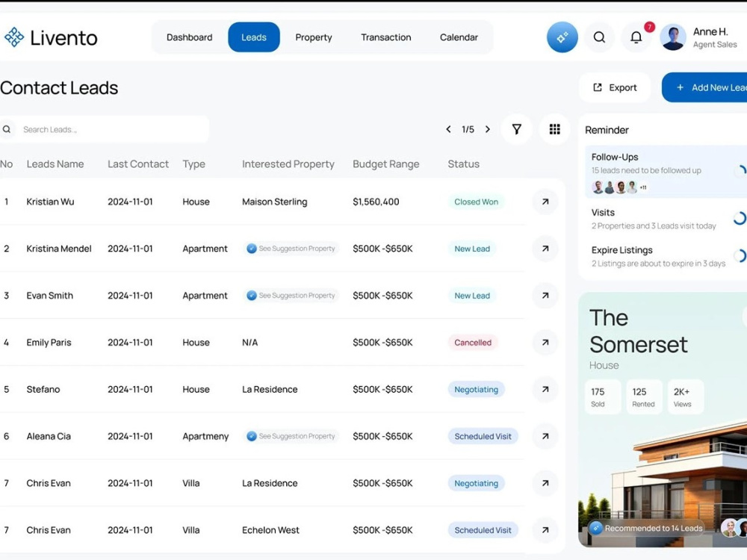Click Recommended to 14 Leads badge

tap(646, 528)
